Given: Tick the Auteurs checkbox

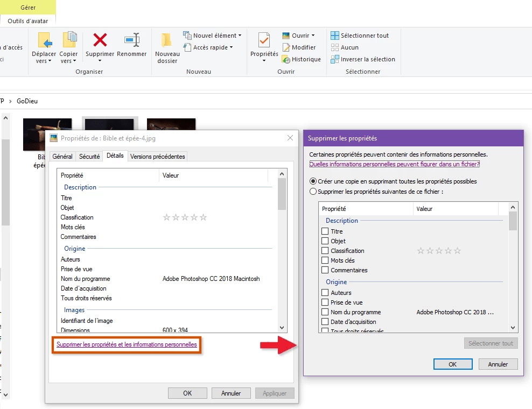Looking at the screenshot, I should (x=325, y=293).
